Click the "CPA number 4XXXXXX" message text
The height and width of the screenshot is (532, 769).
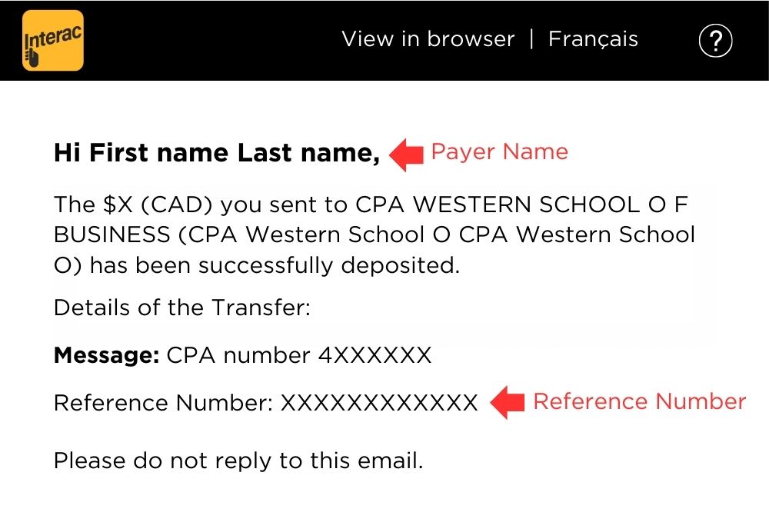coord(299,355)
